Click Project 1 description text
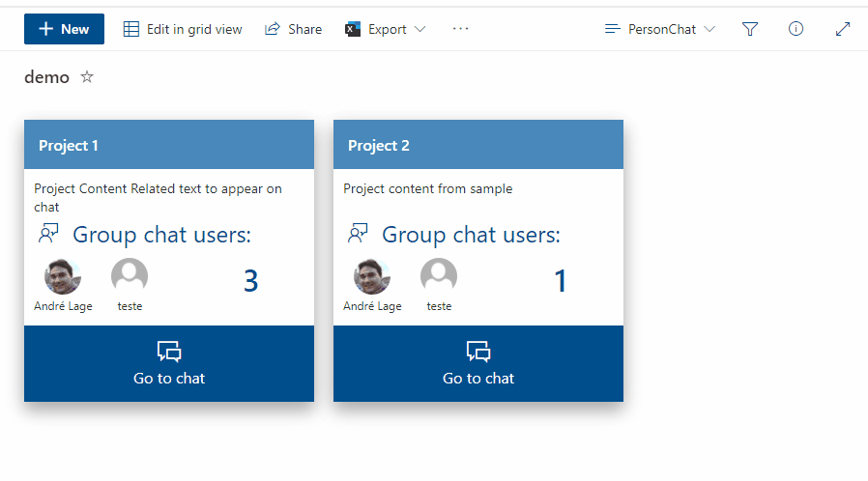 point(158,197)
